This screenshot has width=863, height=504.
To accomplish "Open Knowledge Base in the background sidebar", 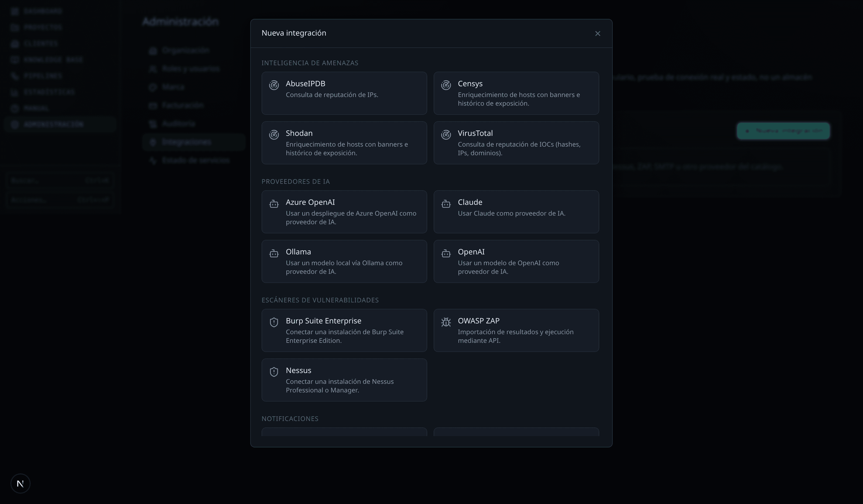I will point(60,60).
